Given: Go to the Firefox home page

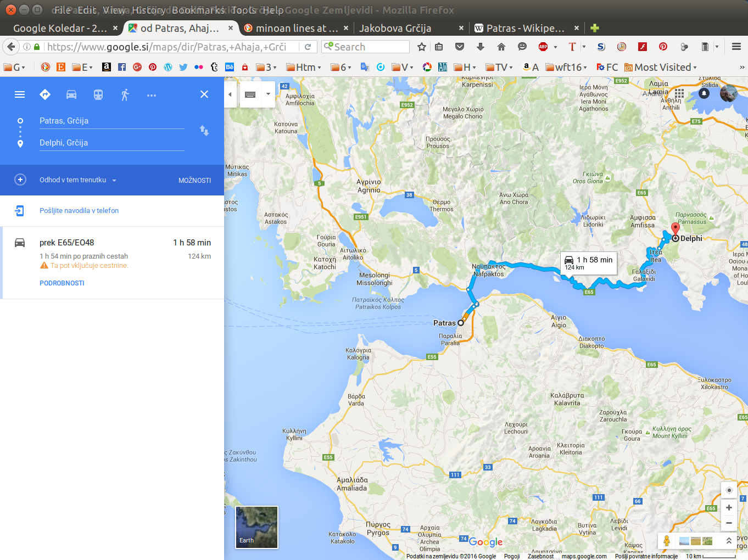Looking at the screenshot, I should (x=501, y=47).
